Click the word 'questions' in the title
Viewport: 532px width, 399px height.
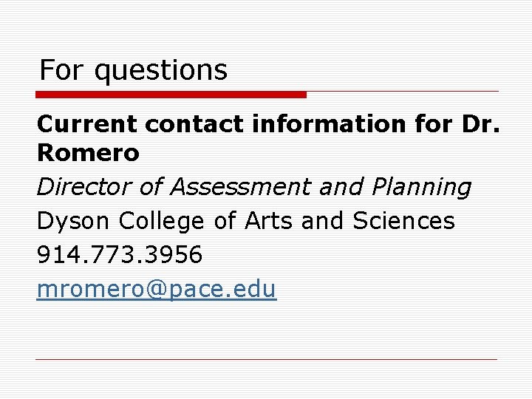161,71
